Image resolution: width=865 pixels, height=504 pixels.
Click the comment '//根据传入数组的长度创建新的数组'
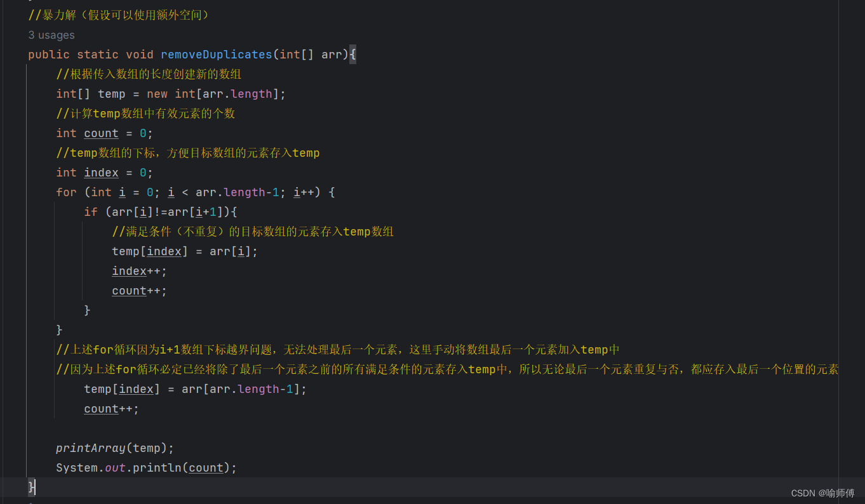click(149, 74)
